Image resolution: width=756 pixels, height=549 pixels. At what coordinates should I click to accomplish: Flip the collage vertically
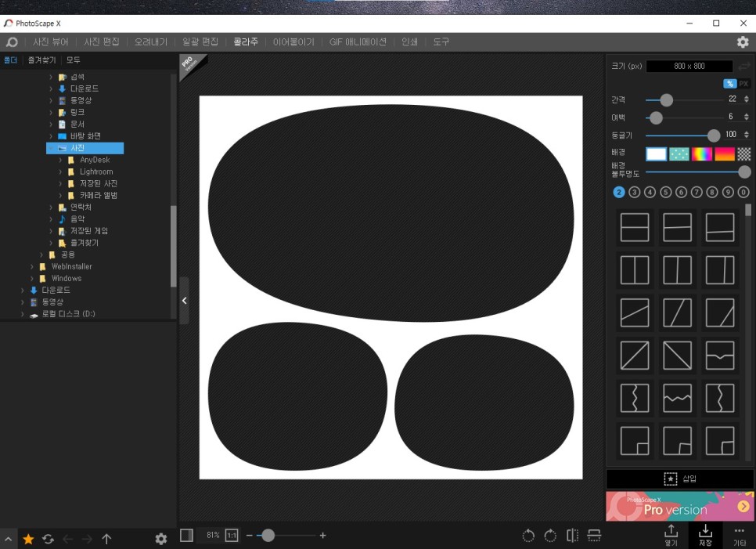(594, 535)
